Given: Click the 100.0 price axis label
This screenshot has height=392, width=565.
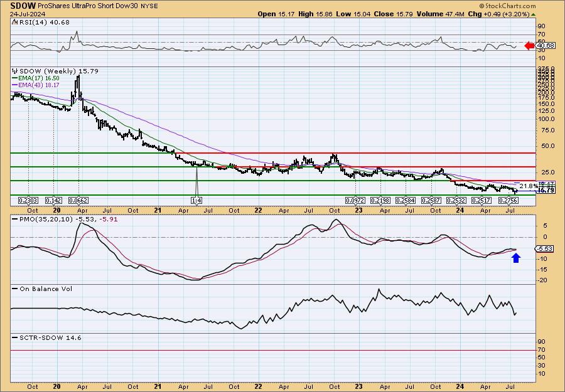Looking at the screenshot, I should 547,119.
